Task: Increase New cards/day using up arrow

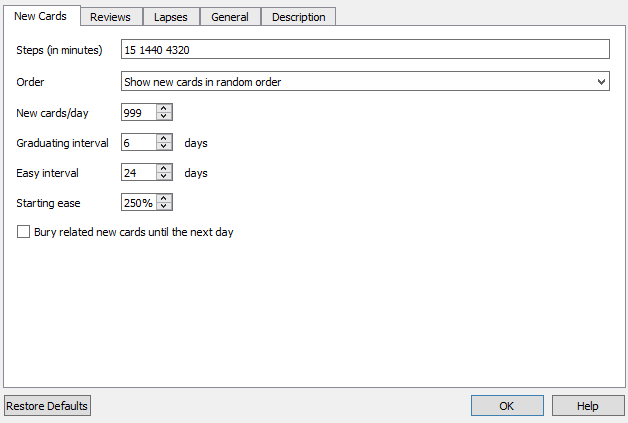Action: 164,108
